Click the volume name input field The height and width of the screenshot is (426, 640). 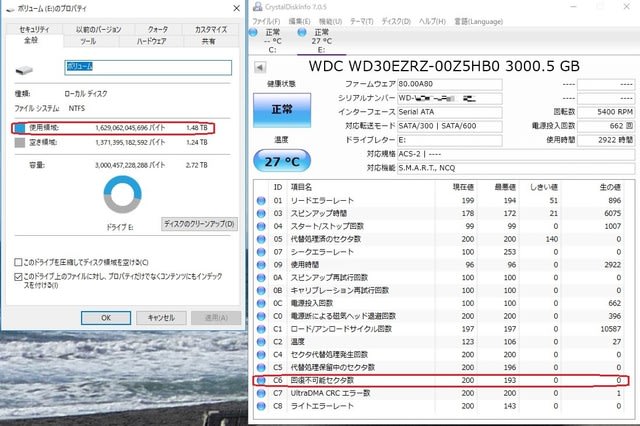(148, 67)
